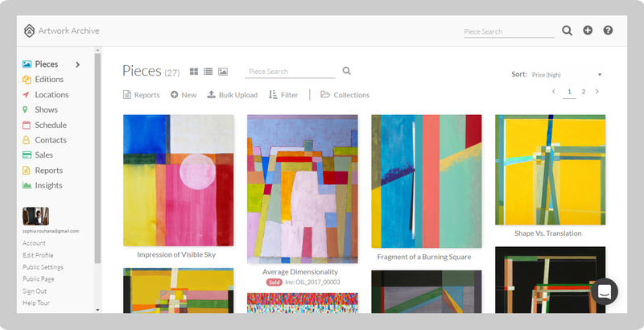
Task: Click the top header search magnifier icon
Action: (567, 31)
